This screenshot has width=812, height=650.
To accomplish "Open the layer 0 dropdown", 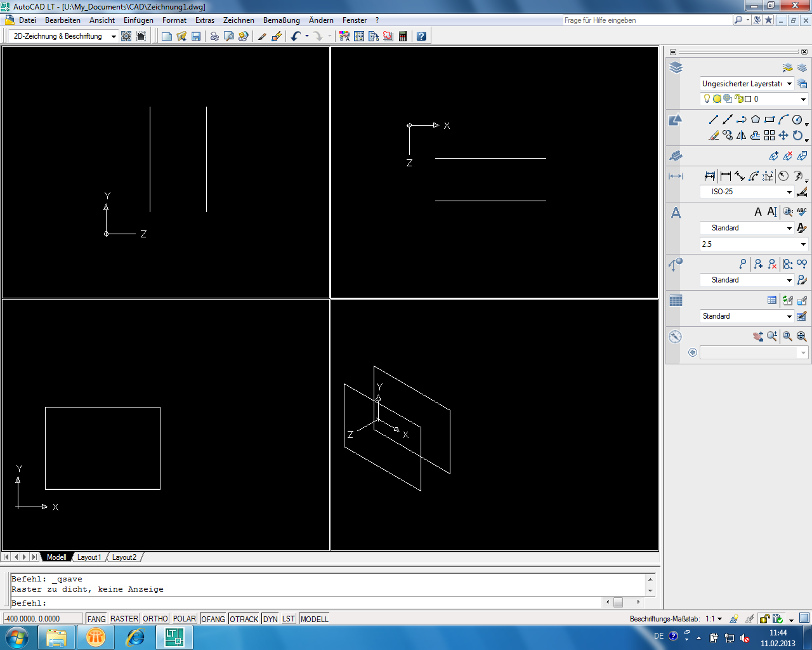I will (754, 99).
